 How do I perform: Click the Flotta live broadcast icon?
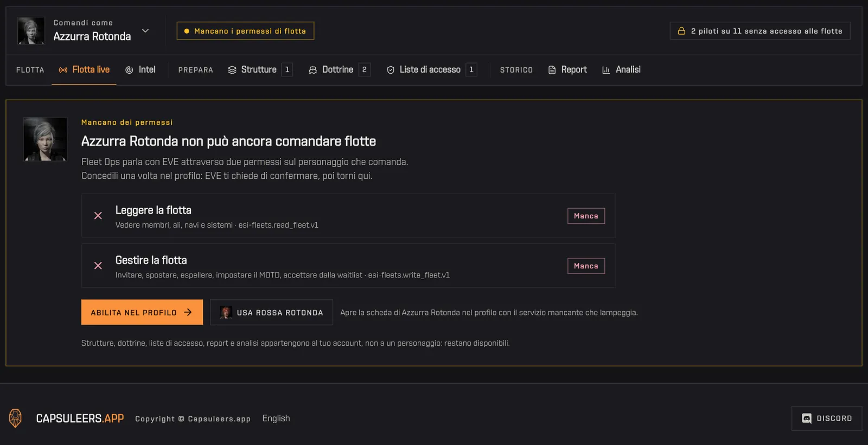pos(63,70)
